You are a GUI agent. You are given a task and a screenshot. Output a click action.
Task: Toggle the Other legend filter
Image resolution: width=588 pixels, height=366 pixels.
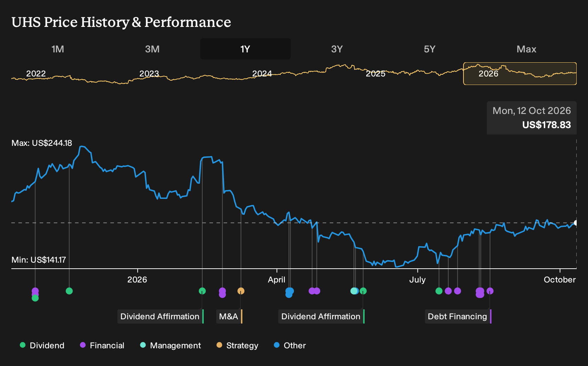pos(290,345)
